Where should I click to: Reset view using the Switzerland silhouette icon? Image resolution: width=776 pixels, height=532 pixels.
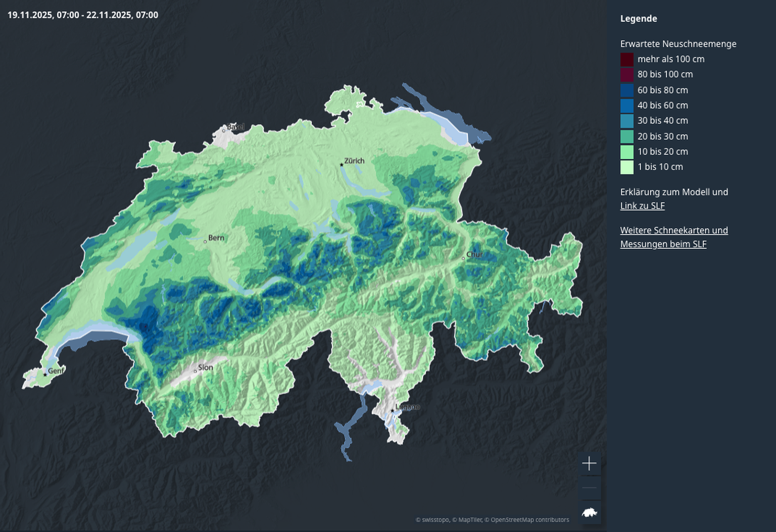(589, 513)
